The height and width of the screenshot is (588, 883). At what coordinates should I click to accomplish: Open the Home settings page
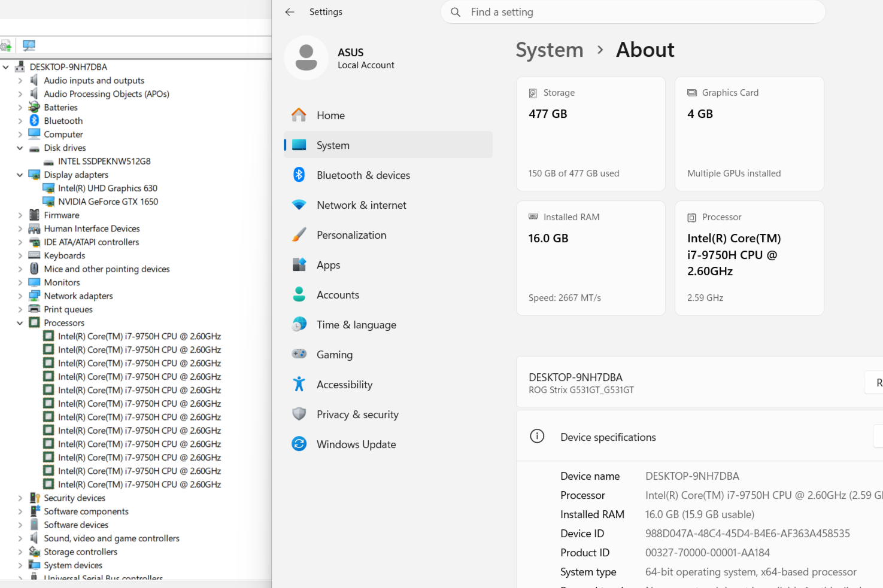coord(388,115)
